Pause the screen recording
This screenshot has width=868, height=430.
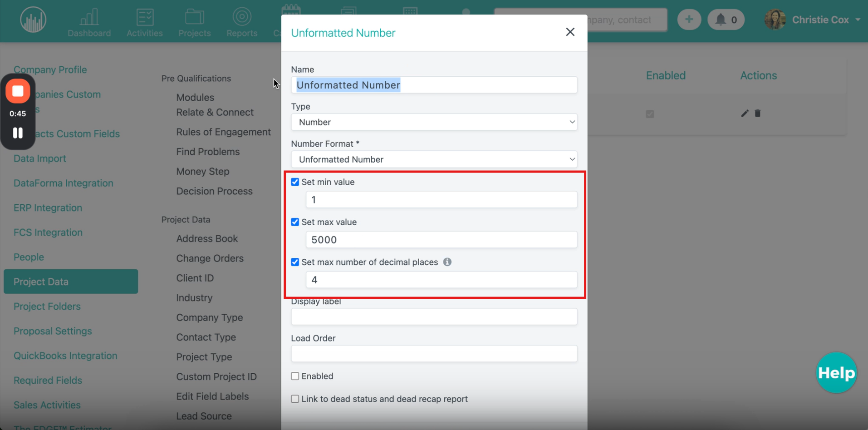18,133
